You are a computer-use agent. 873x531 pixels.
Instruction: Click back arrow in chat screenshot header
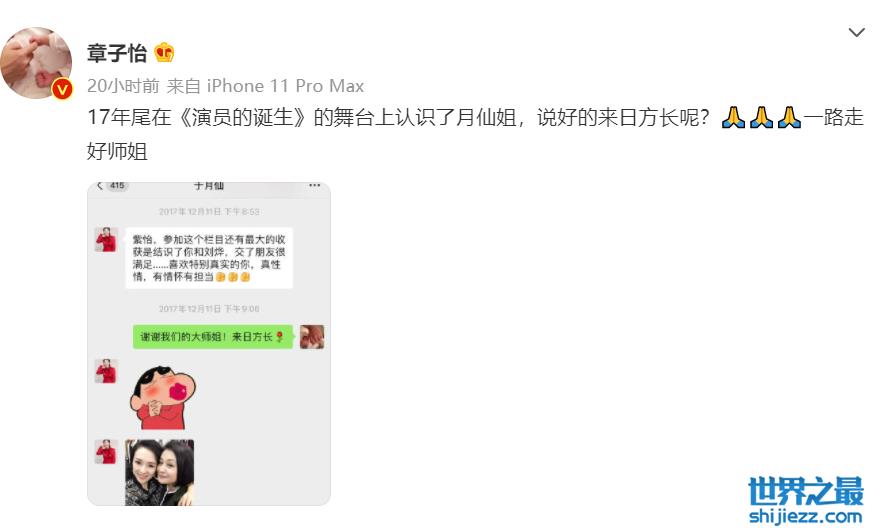[100, 185]
